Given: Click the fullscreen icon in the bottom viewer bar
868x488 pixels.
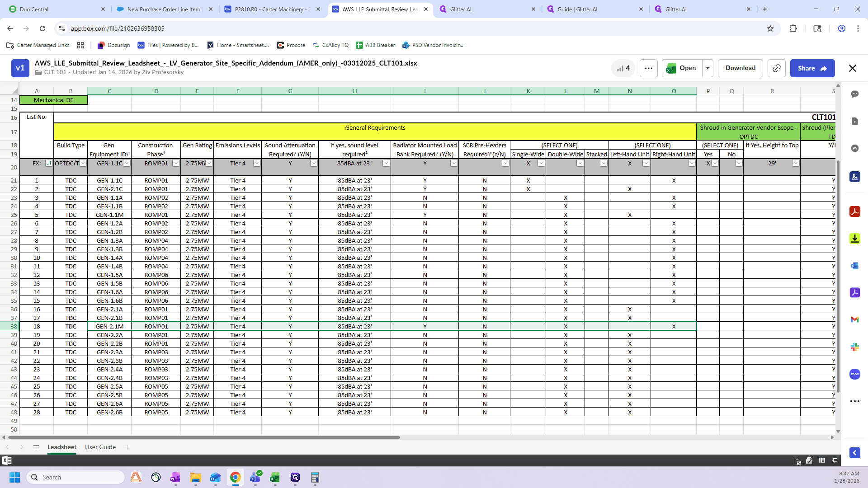Looking at the screenshot, I should click(x=835, y=461).
